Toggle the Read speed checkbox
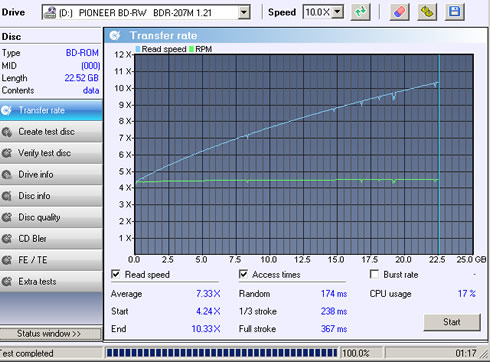 point(115,274)
